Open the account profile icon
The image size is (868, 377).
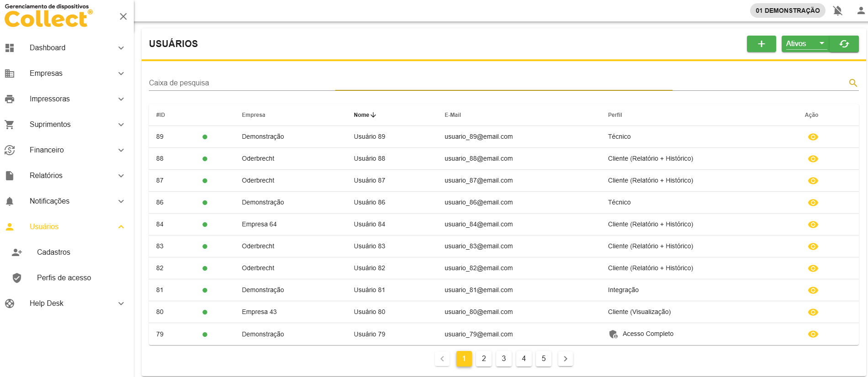click(861, 10)
